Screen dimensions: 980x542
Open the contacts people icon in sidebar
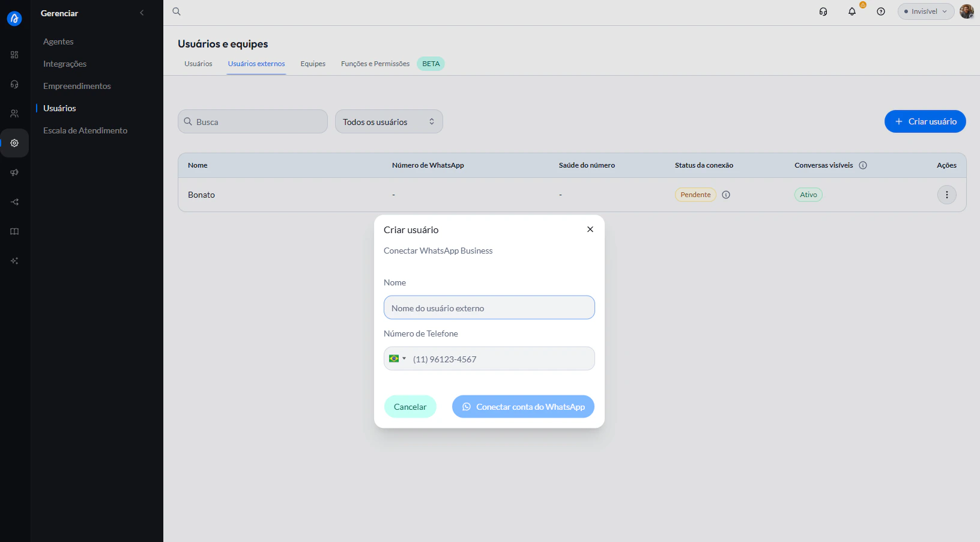click(x=14, y=114)
